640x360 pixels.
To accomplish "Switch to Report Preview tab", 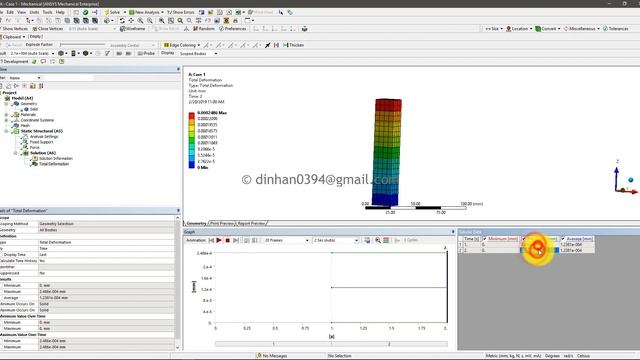I will (x=251, y=223).
